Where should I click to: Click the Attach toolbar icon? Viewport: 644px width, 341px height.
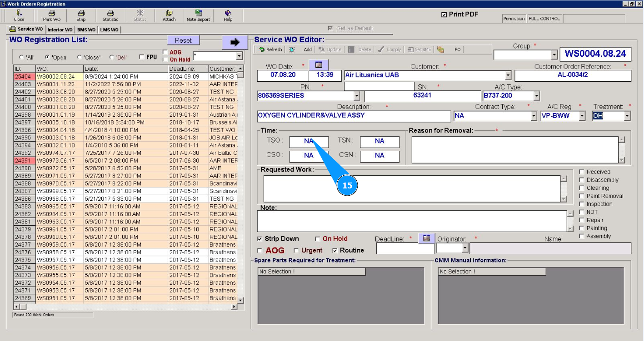169,16
